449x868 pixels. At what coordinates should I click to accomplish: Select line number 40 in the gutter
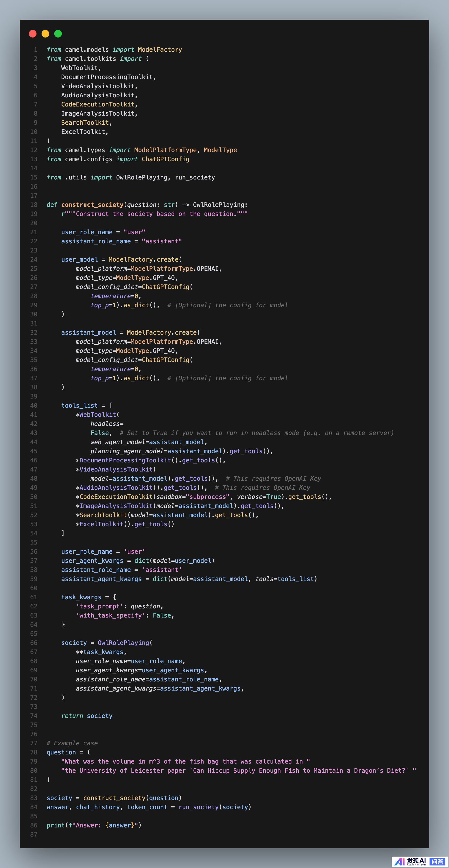click(x=34, y=405)
